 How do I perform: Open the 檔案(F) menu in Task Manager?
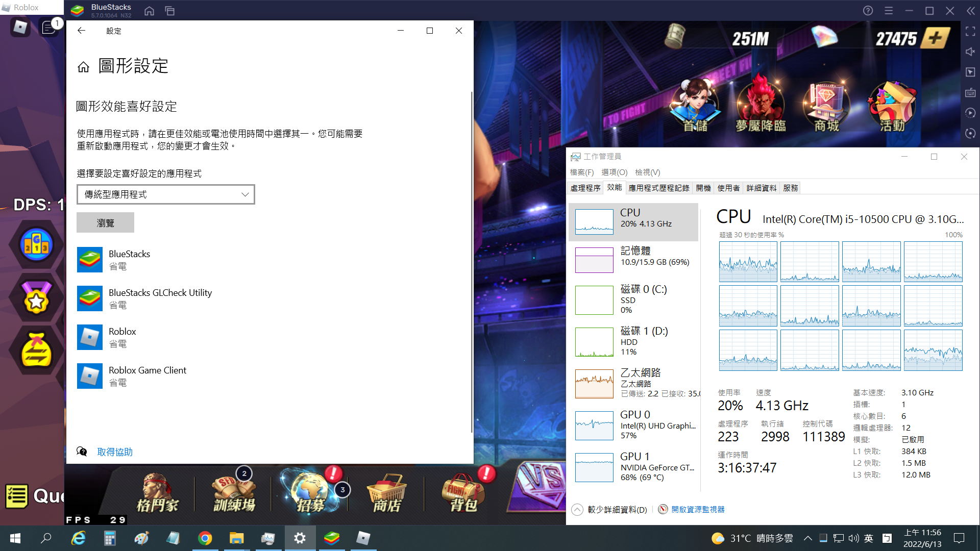pos(582,172)
